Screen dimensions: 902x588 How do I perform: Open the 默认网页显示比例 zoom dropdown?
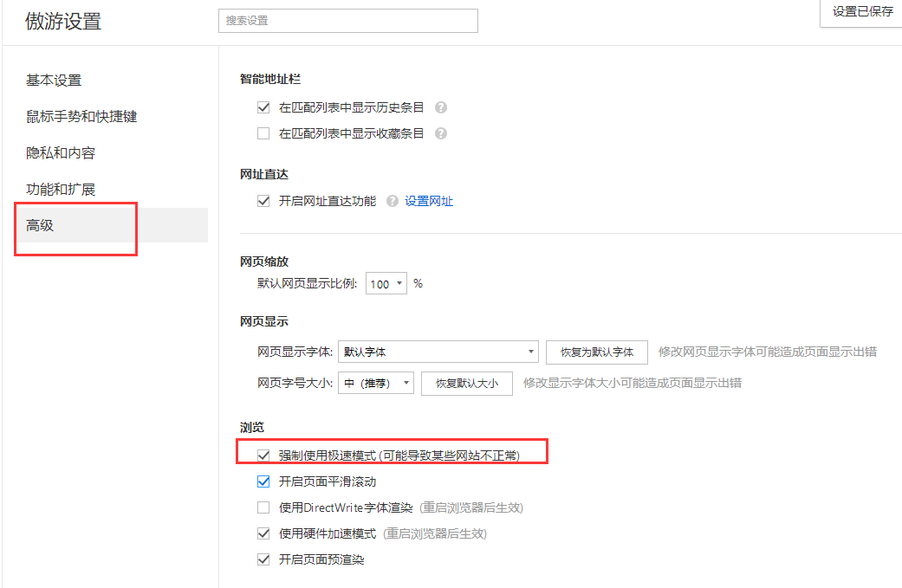(x=386, y=284)
